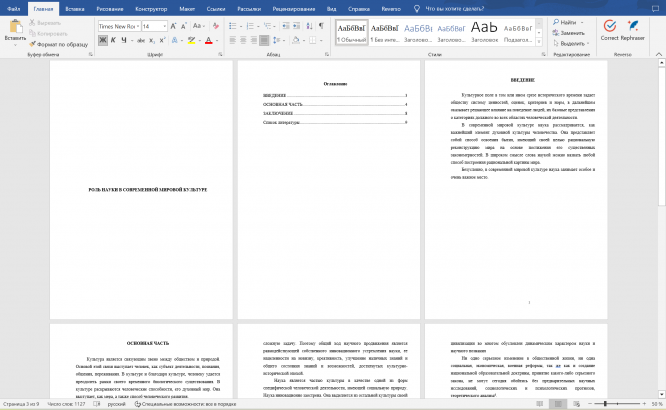Click the numbered list icon
Image resolution: width=666 pixels, height=410 pixels.
tap(250, 26)
